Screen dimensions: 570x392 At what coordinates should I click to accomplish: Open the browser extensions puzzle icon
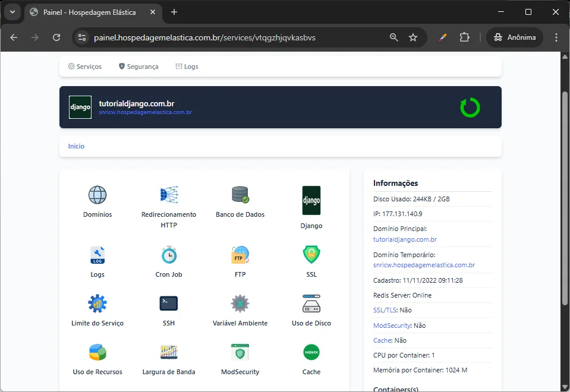[464, 37]
